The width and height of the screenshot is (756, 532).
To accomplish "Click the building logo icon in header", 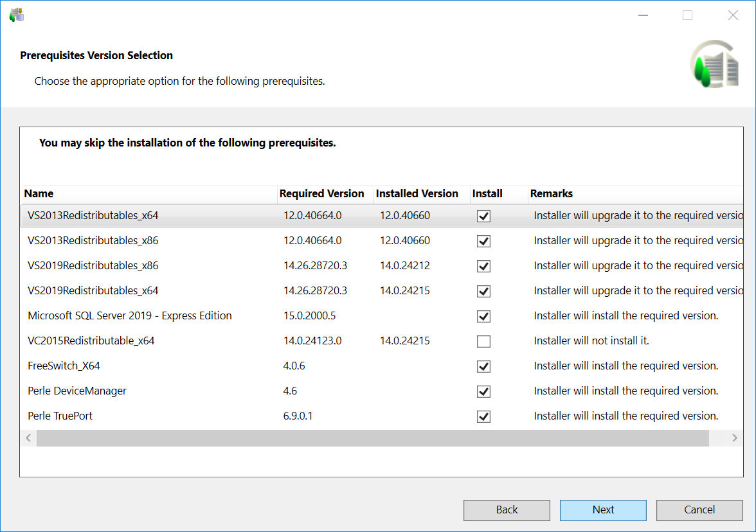I will tap(714, 64).
